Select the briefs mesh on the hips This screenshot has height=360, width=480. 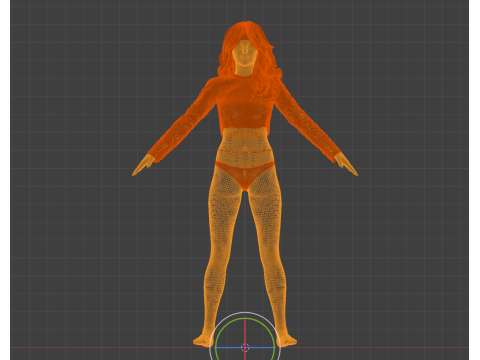coord(245,175)
